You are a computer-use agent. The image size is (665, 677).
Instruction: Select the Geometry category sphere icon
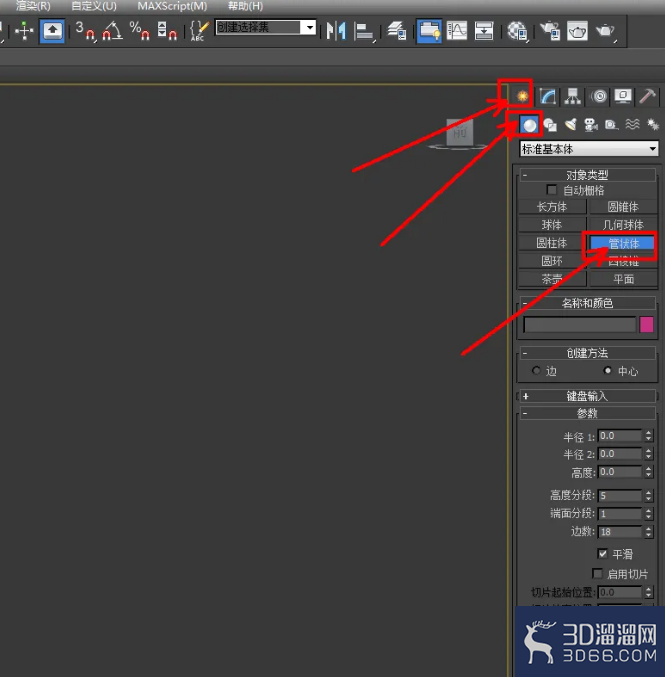point(529,125)
